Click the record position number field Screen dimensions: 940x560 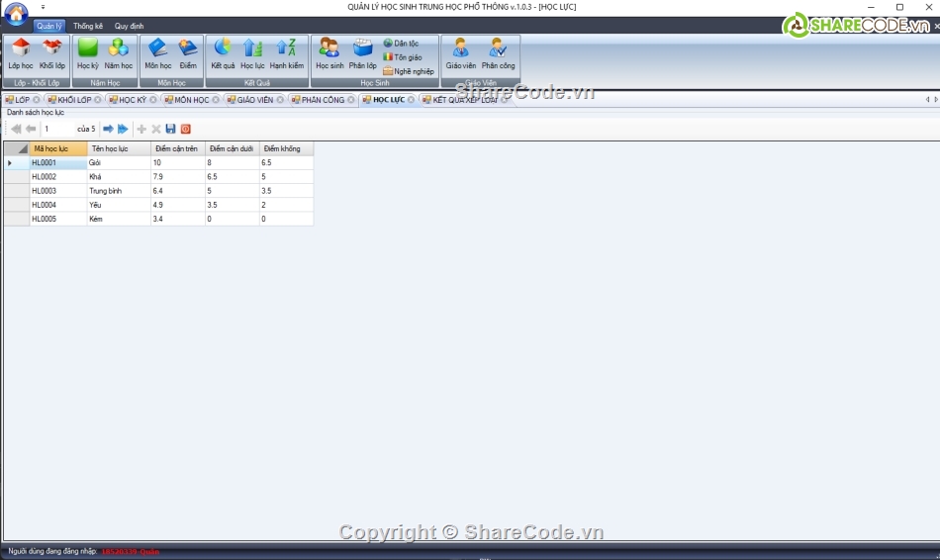(57, 129)
